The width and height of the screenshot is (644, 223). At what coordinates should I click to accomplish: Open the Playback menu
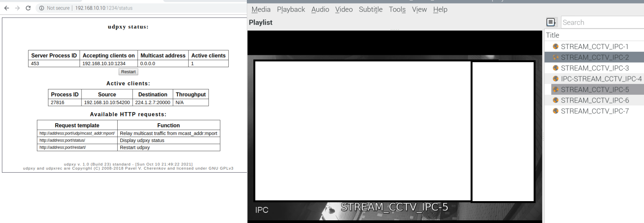[x=291, y=10]
